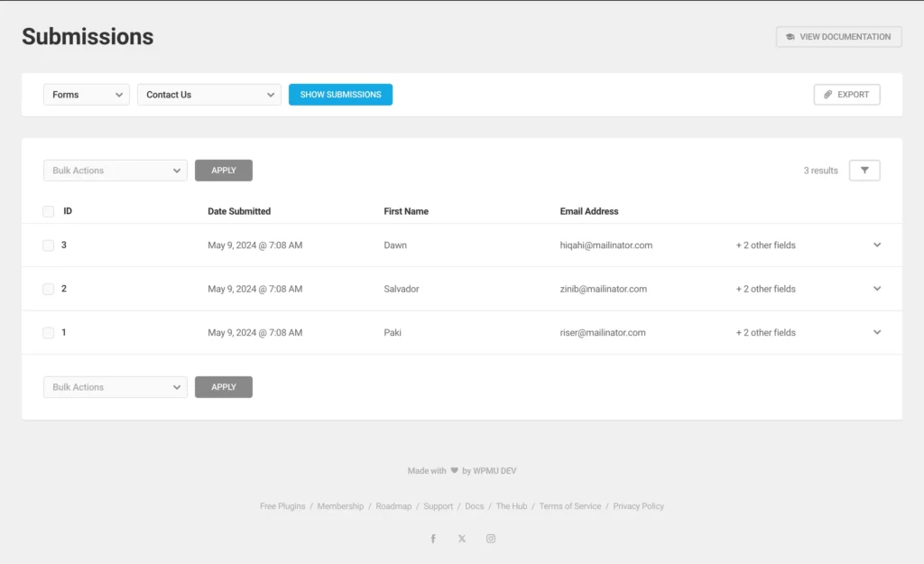Check the box for submission 2

point(49,289)
